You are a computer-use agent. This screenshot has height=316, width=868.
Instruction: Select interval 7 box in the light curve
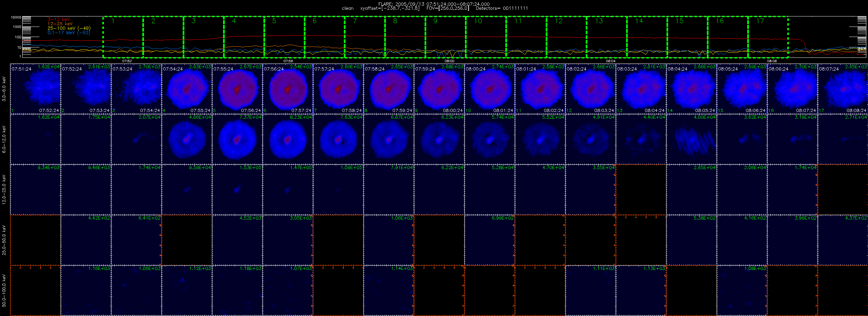365,37
